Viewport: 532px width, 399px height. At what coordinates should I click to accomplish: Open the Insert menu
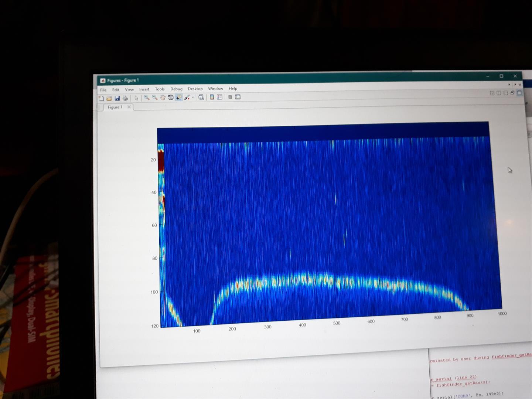coord(144,89)
